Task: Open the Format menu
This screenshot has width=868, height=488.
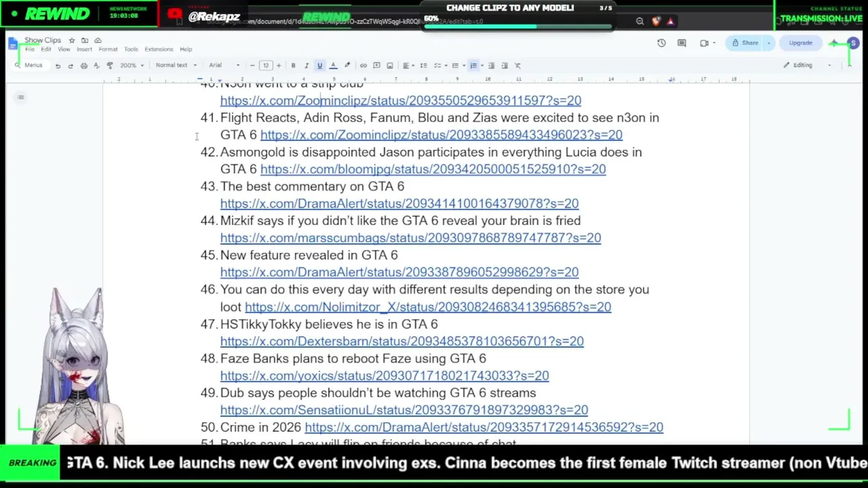Action: pos(108,49)
